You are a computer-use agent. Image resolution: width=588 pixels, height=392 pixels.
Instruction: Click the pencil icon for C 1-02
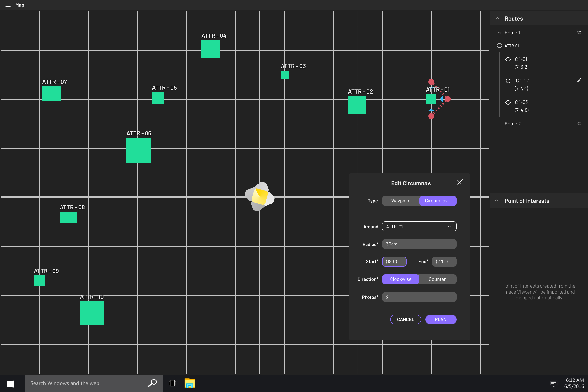tap(579, 81)
